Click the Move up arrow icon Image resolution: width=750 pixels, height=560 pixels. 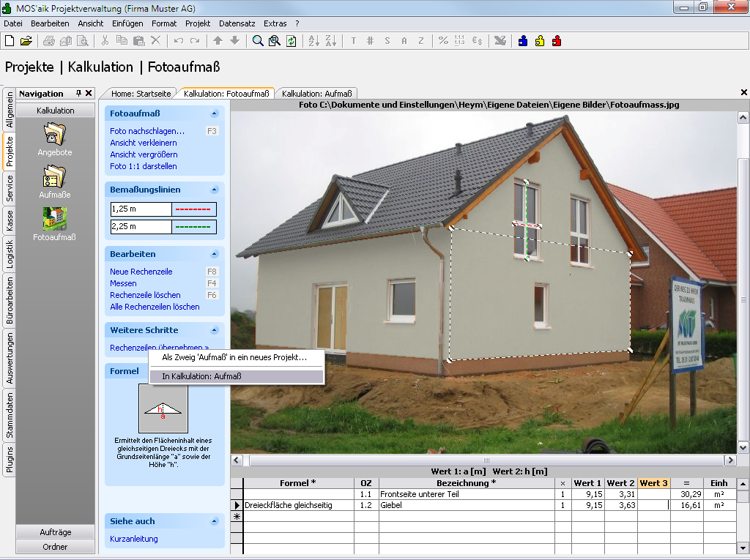pyautogui.click(x=218, y=41)
